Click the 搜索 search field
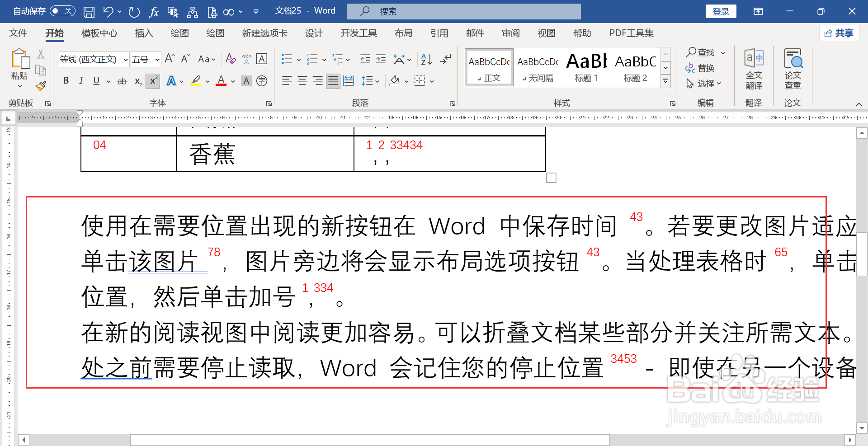The height and width of the screenshot is (446, 868). click(464, 11)
